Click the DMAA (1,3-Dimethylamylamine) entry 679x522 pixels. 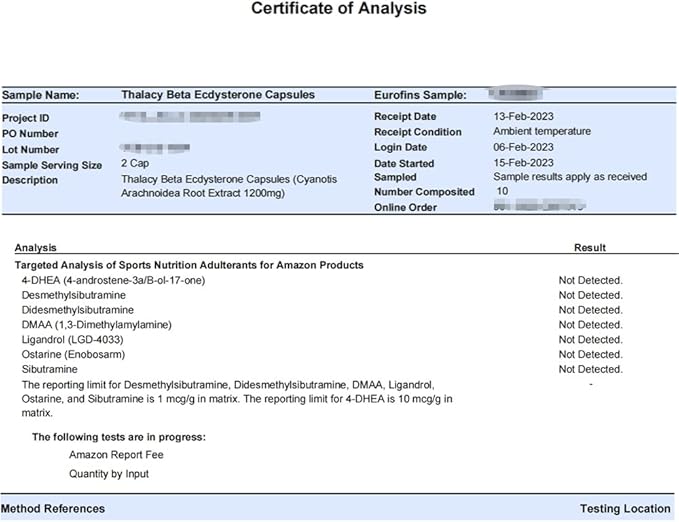pyautogui.click(x=96, y=325)
